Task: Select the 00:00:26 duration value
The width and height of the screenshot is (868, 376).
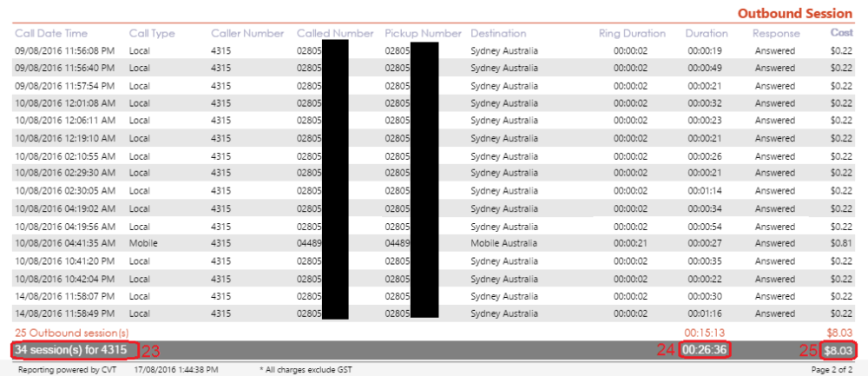Action: tap(705, 156)
